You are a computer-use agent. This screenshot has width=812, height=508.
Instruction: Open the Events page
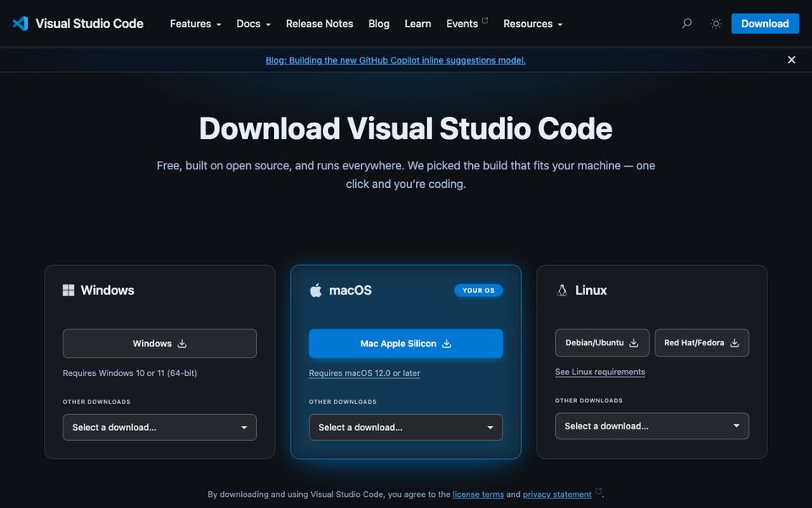coord(467,24)
